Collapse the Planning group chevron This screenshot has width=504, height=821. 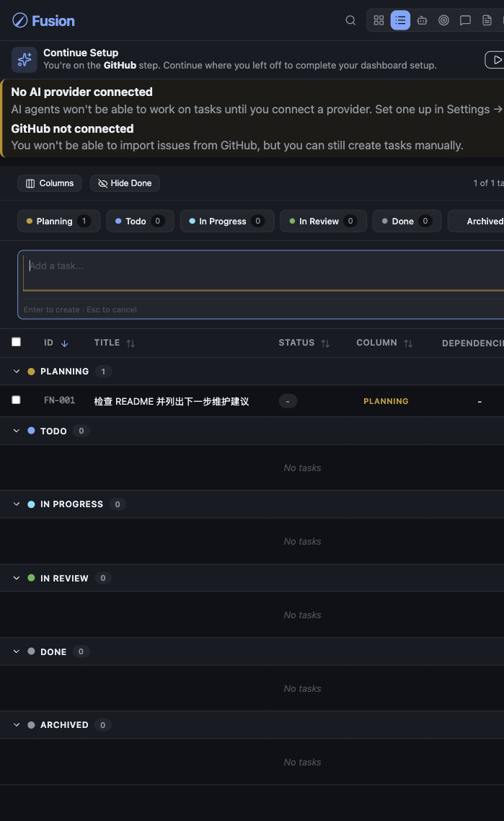click(17, 372)
